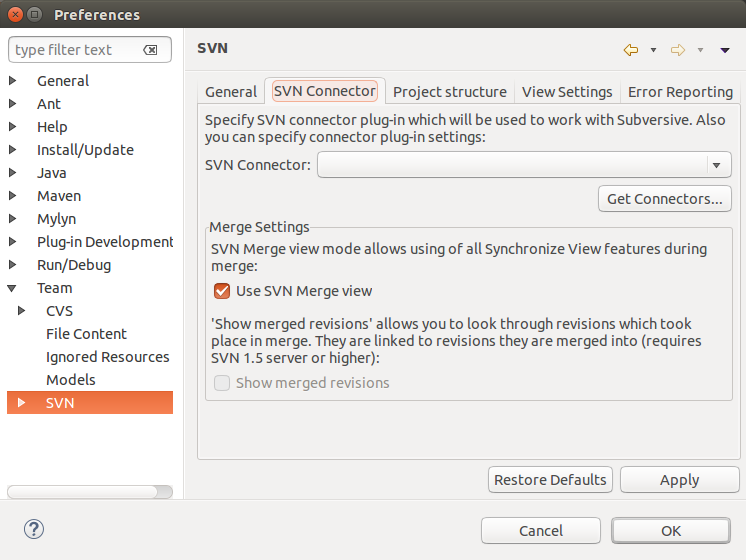
Task: Expand the Mylyn tree node
Action: 13,218
